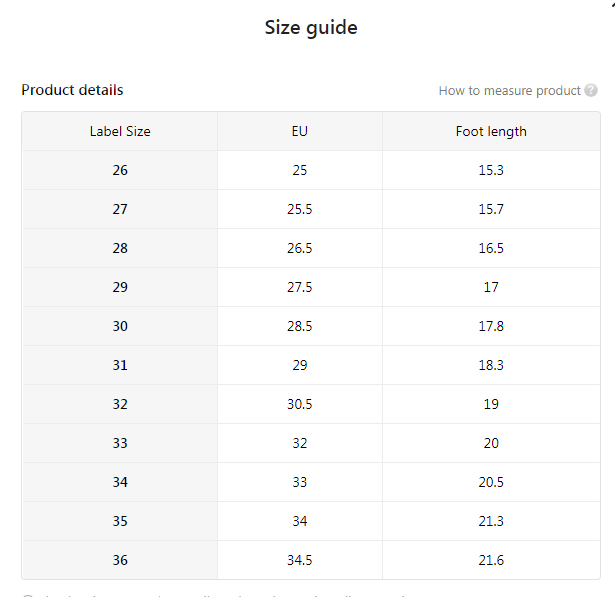The height and width of the screenshot is (597, 615).
Task: Click the question mark help icon
Action: pos(591,91)
